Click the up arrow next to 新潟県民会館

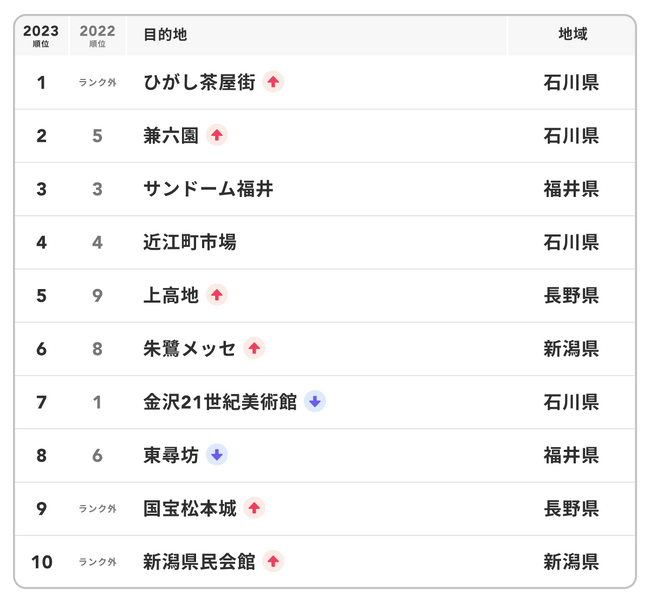coord(273,561)
